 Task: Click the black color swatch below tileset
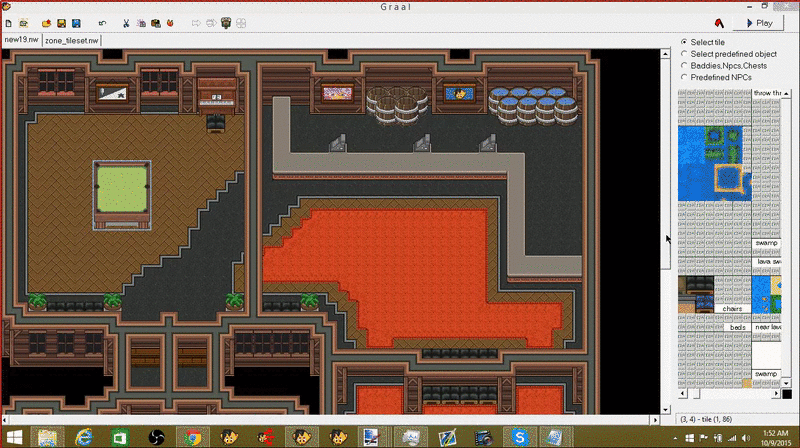pos(787,394)
